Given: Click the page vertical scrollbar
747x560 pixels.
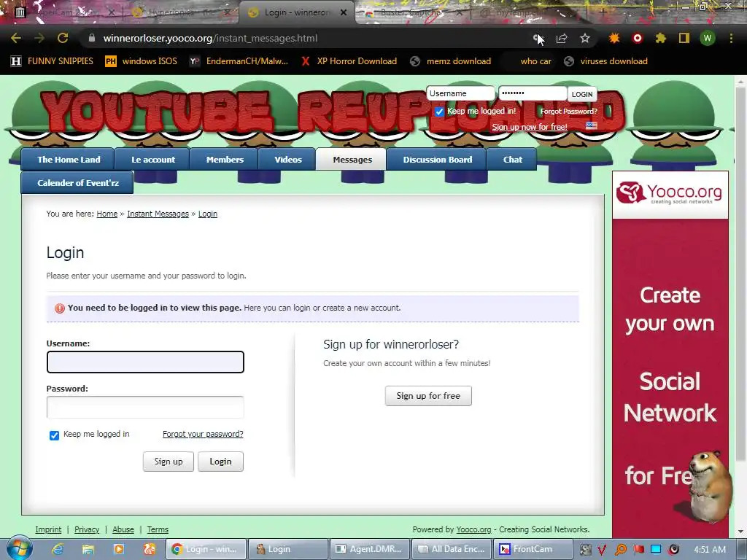Looking at the screenshot, I should tap(740, 274).
